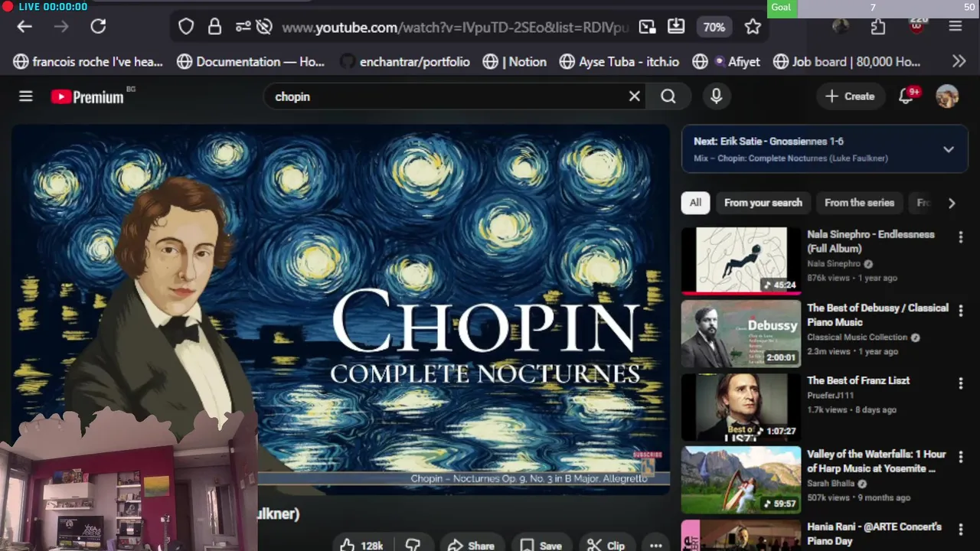Viewport: 980px width, 551px height.
Task: Open the Valley of the Waterfalls thumbnail
Action: [x=741, y=480]
